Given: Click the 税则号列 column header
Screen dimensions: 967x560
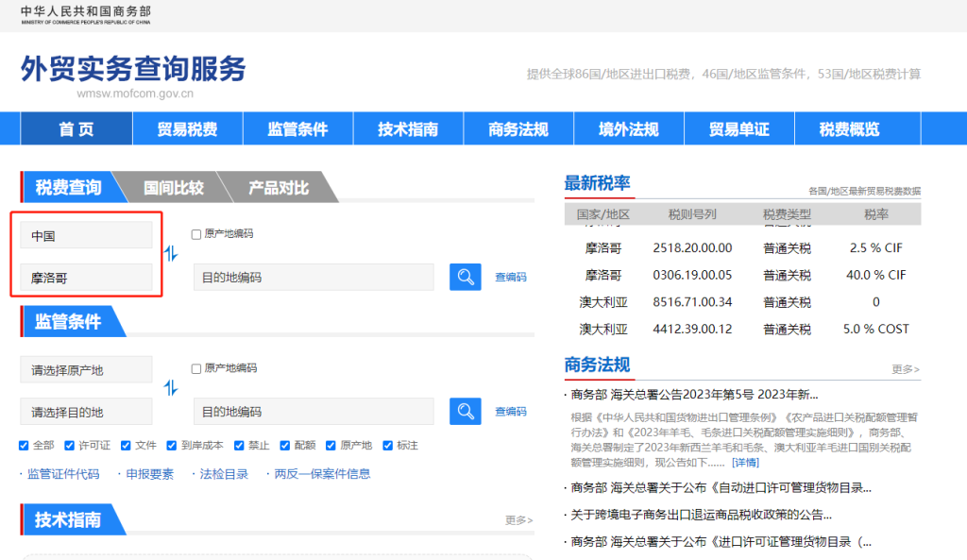Looking at the screenshot, I should [692, 214].
